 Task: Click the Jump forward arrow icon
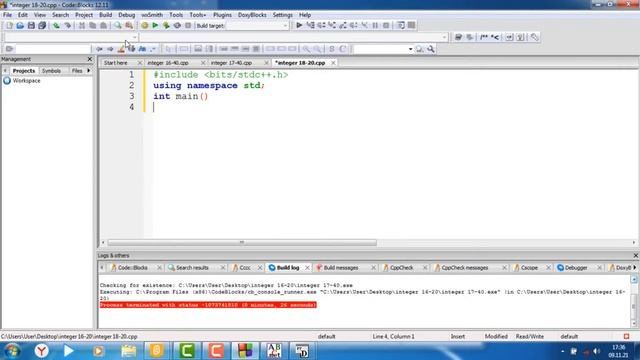(110, 49)
